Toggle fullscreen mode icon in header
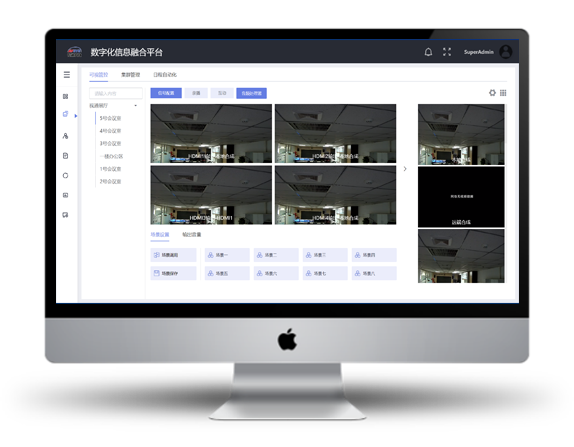The height and width of the screenshot is (447, 574). pyautogui.click(x=447, y=52)
